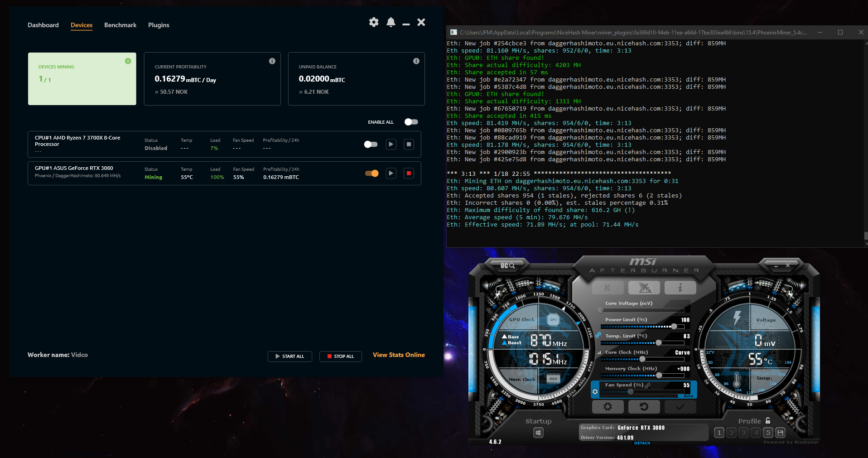The image size is (868, 458).
Task: Click the PhoenixMiner console title bar icon
Action: (453, 32)
